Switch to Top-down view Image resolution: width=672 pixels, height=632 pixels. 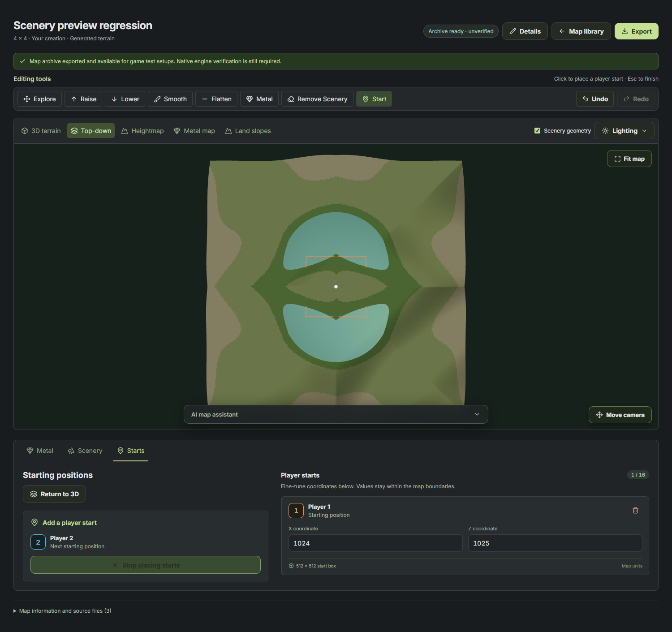tap(91, 131)
